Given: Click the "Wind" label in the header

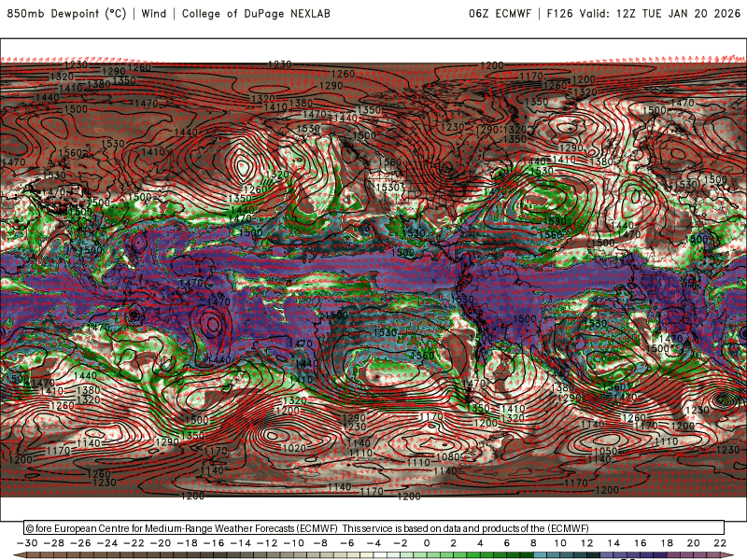Looking at the screenshot, I should point(154,13).
